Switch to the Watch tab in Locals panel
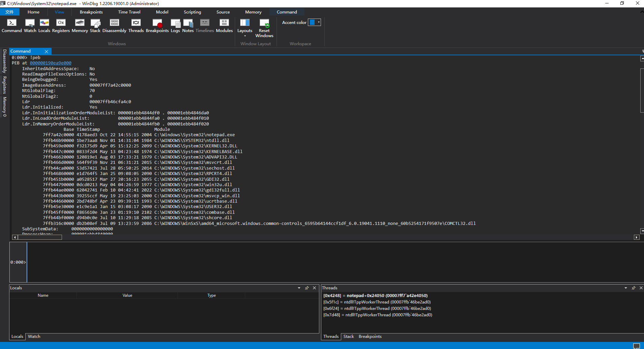Screen dimensions: 644x349 click(x=34, y=336)
